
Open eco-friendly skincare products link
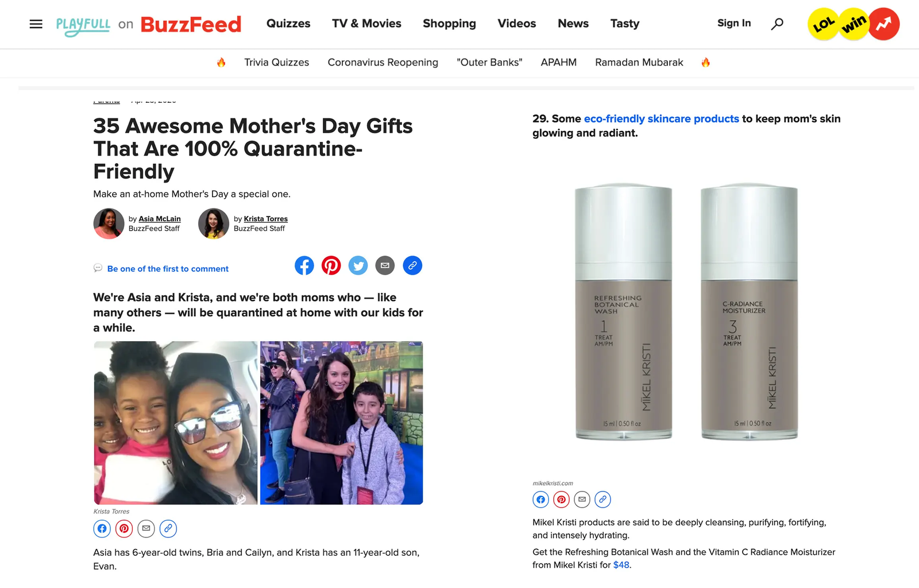[661, 119]
